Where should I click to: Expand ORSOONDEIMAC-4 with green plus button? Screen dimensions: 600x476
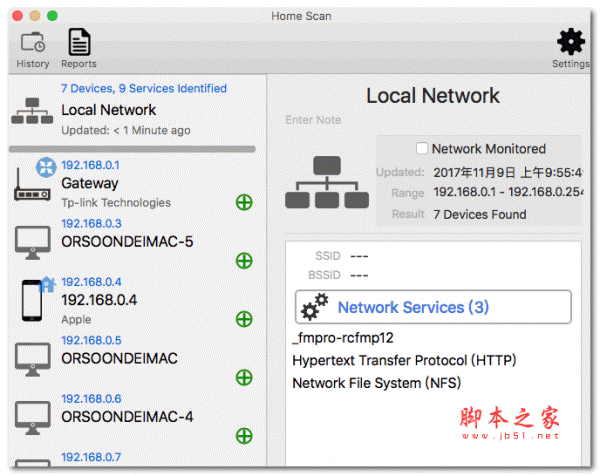coord(243,435)
